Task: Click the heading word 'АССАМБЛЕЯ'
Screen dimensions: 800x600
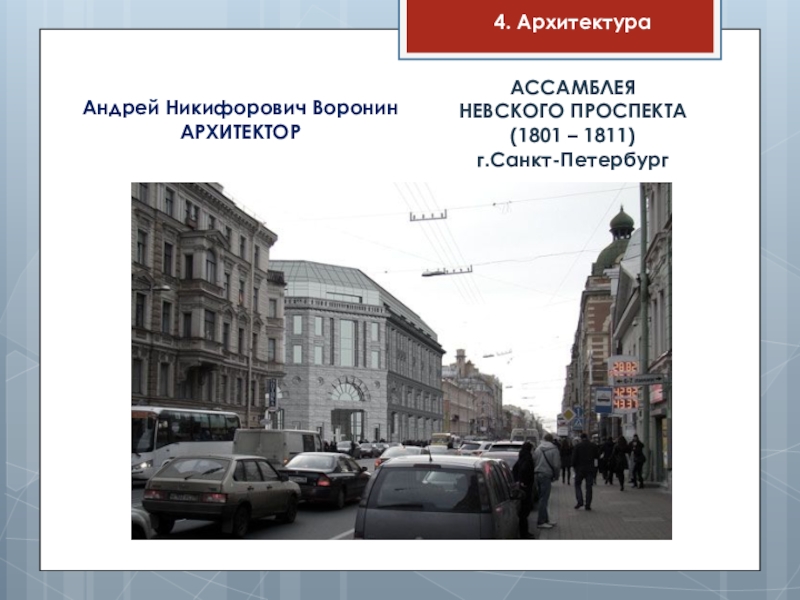Action: pyautogui.click(x=572, y=88)
